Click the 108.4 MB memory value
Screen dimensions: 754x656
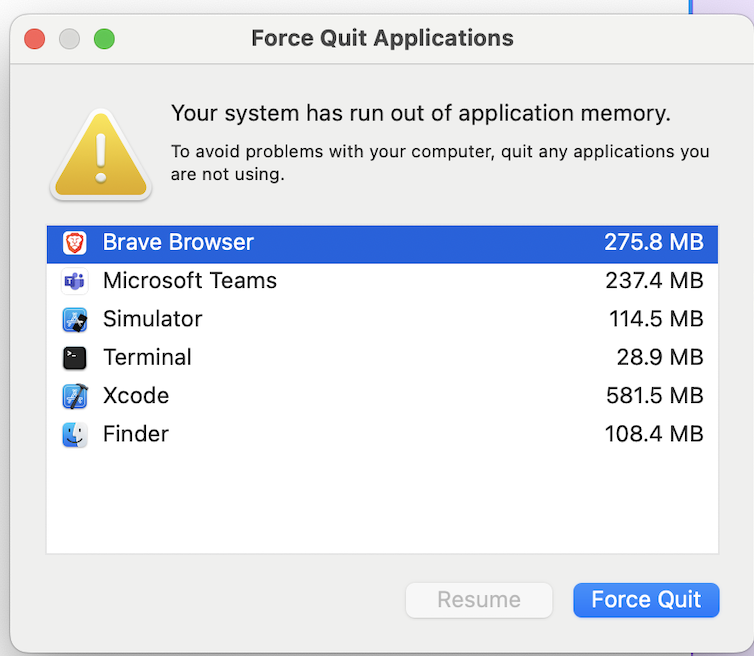654,434
